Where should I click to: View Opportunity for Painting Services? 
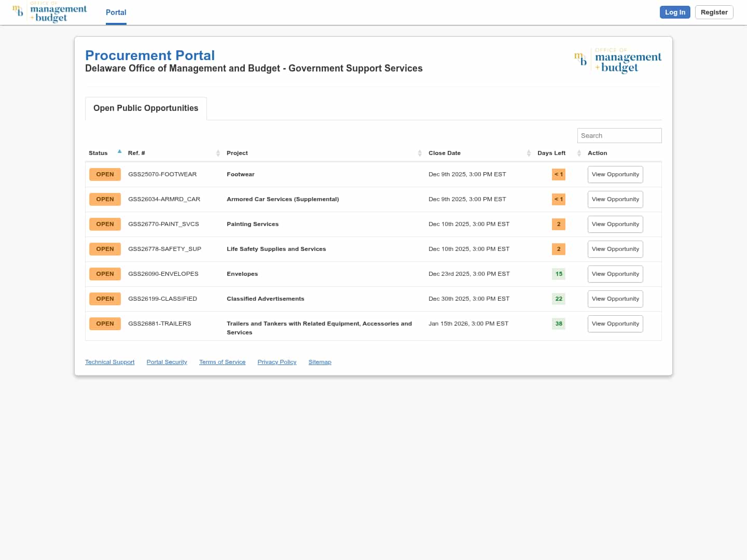point(615,224)
